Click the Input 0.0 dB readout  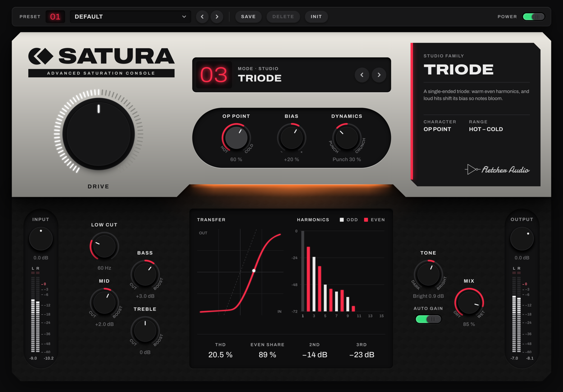click(x=41, y=258)
